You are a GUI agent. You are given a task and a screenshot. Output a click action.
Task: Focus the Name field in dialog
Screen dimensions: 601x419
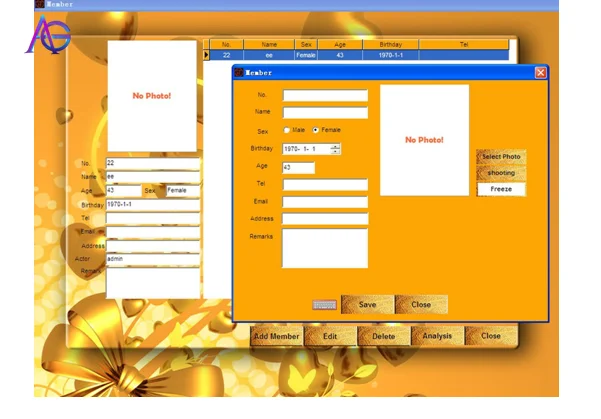point(325,113)
